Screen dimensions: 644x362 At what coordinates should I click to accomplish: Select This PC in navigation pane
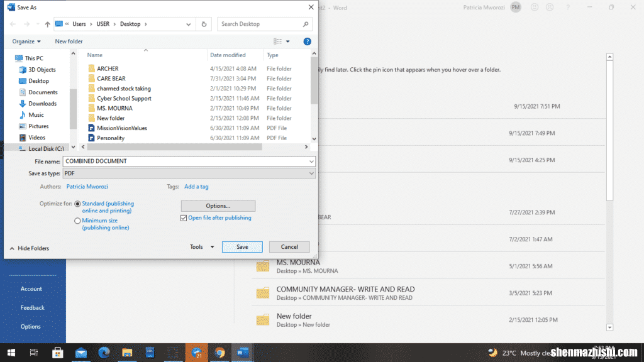click(34, 58)
